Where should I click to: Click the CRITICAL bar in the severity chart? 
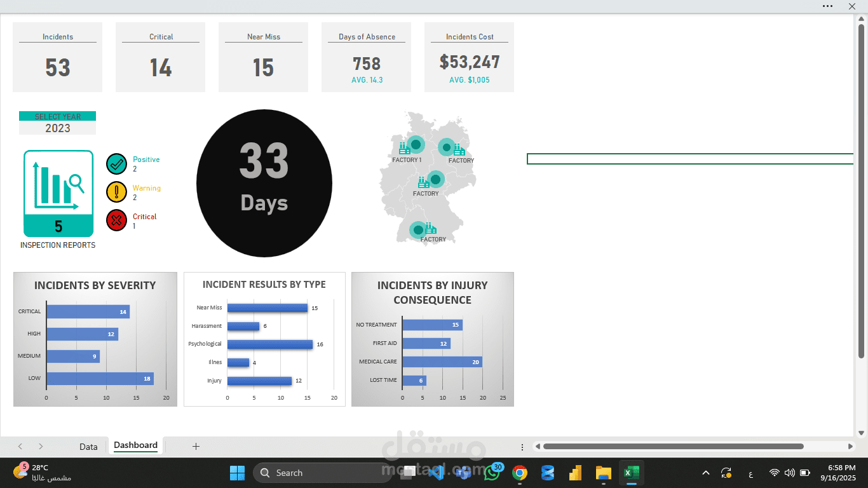(x=88, y=312)
